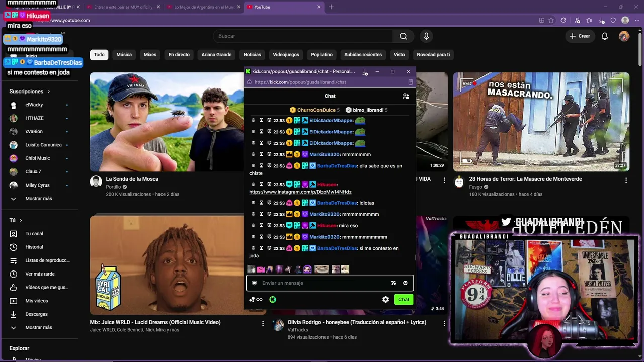Open the 28 Horas de Terror thumbnail
This screenshot has width=644, height=362.
click(541, 122)
